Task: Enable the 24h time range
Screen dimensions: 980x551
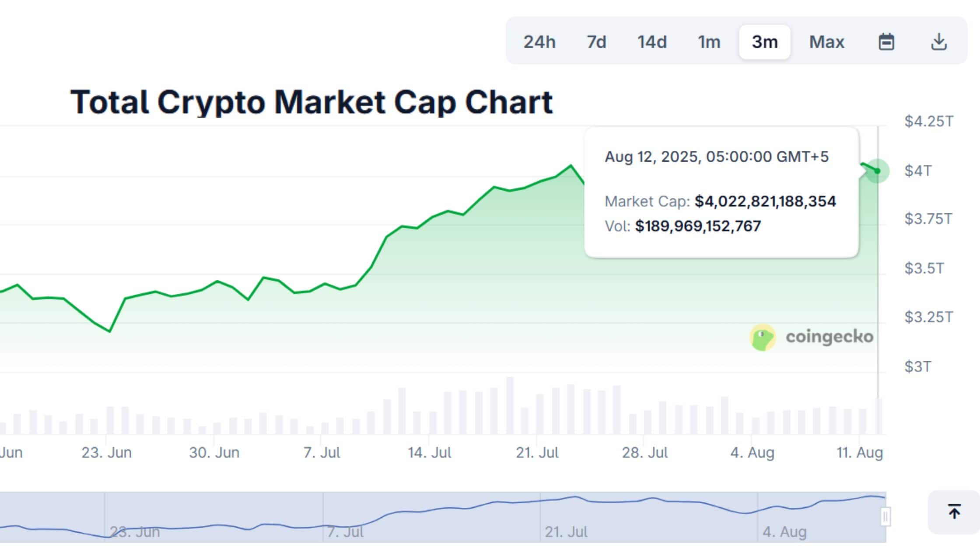Action: point(540,42)
